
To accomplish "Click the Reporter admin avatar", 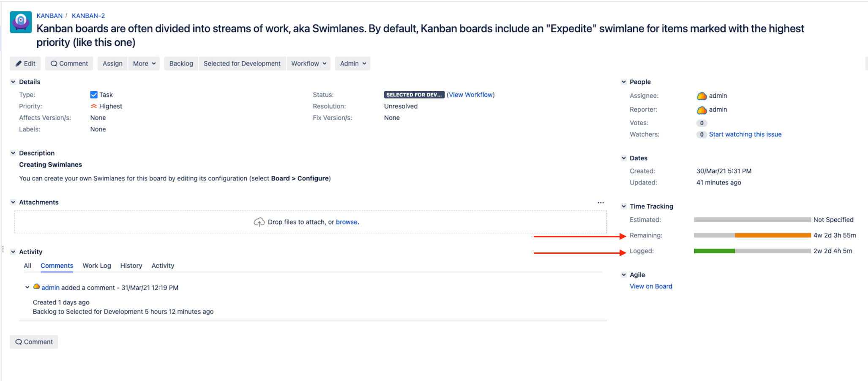I will pyautogui.click(x=701, y=110).
